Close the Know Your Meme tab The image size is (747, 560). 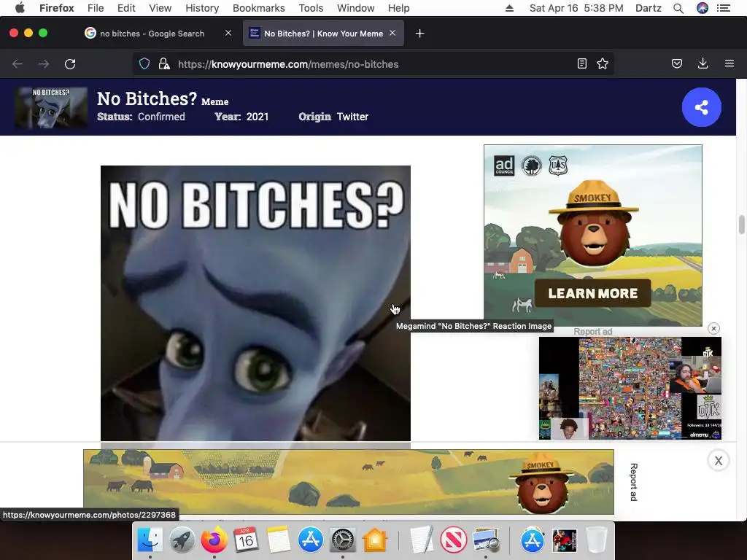392,34
